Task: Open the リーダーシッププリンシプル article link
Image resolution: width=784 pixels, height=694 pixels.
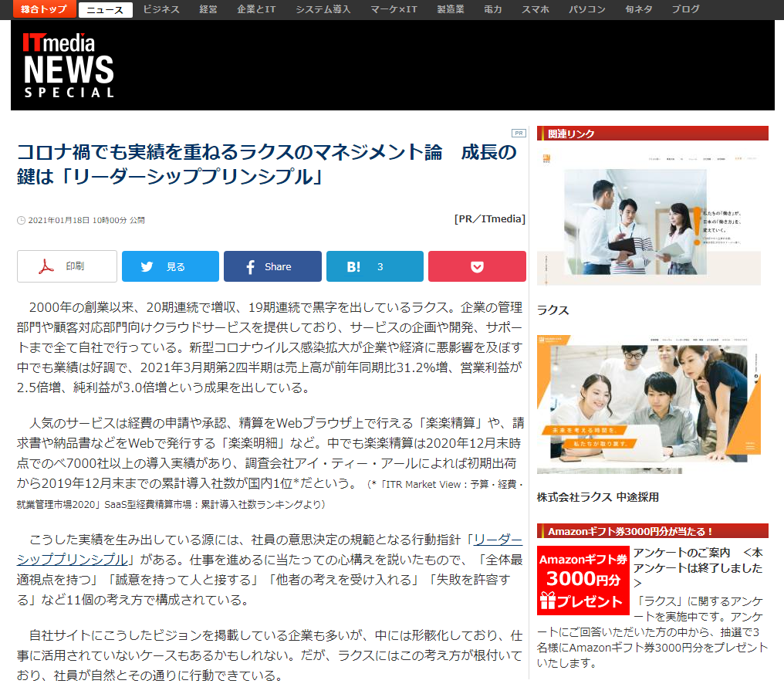Action: click(x=269, y=550)
